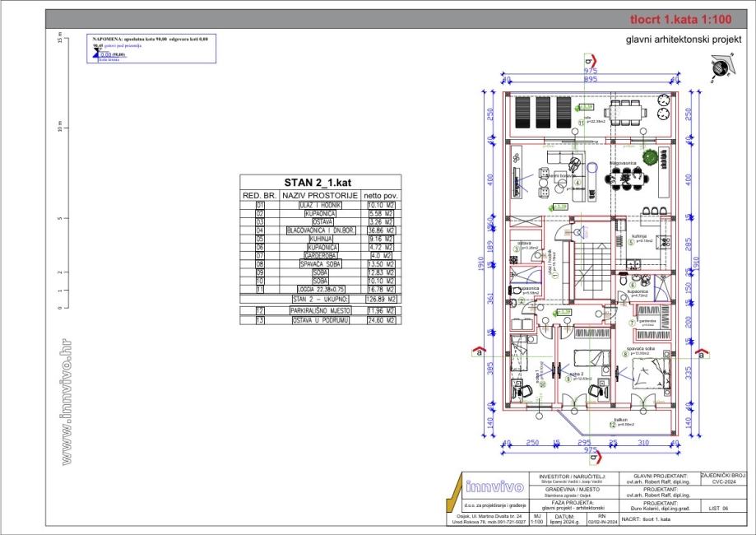Click the 'RED. BR.' column header
Viewport: 756px width, 535px height.
click(x=259, y=195)
